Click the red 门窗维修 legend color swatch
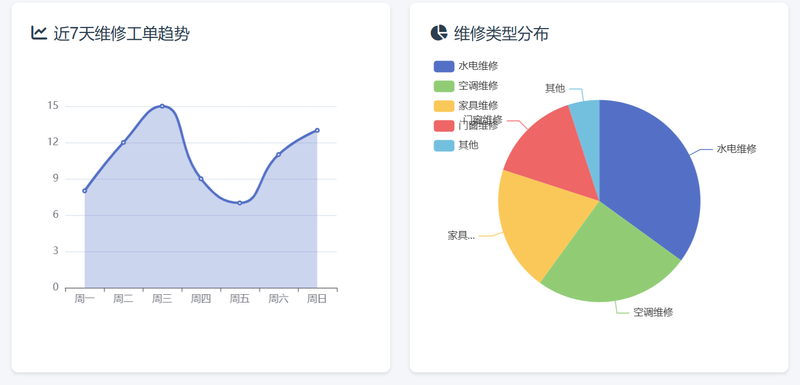This screenshot has height=385, width=800. coord(443,125)
